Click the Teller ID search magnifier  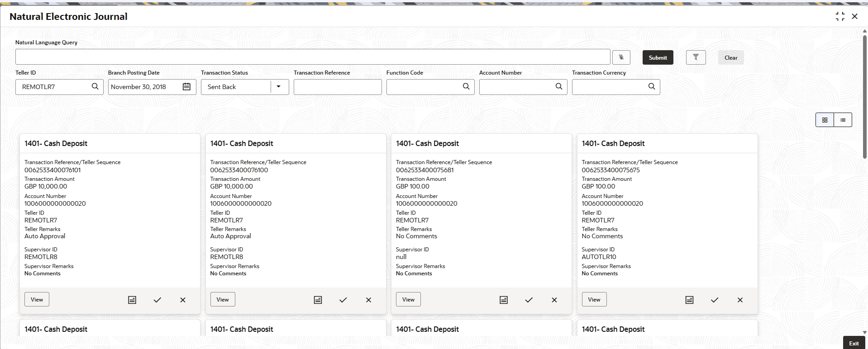pos(95,86)
